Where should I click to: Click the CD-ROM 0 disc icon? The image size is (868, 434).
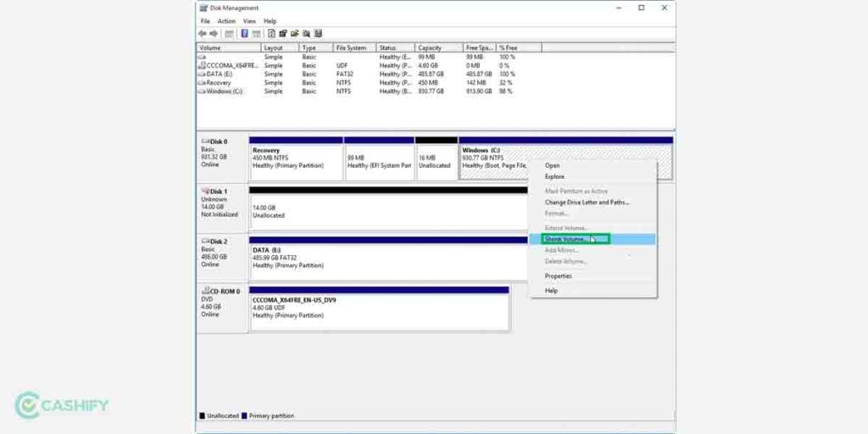point(205,292)
